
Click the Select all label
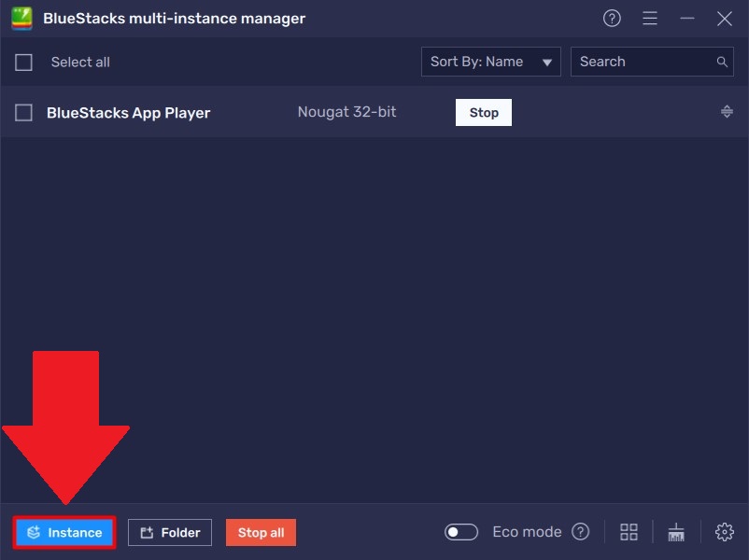click(80, 62)
